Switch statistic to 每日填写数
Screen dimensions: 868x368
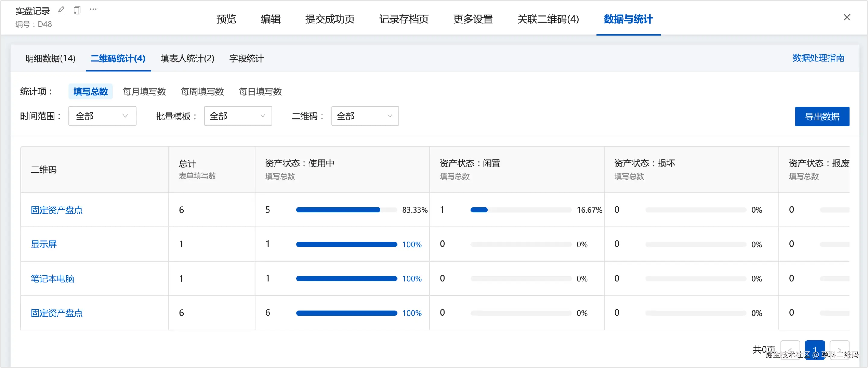[260, 92]
